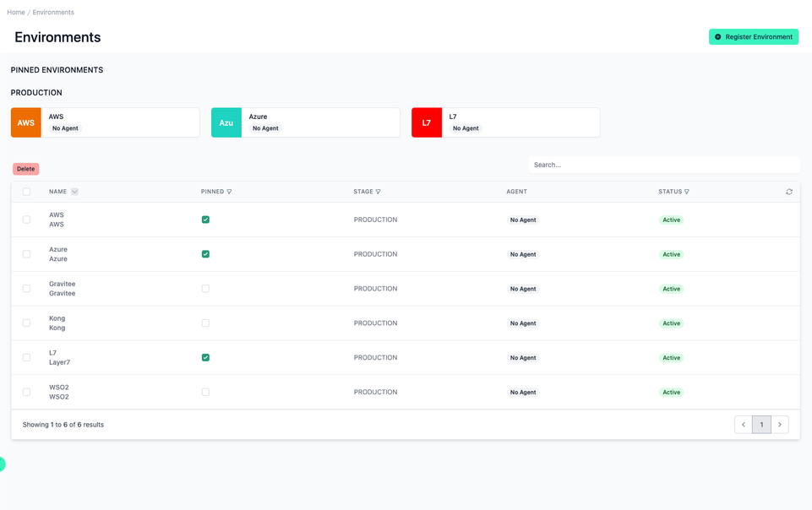The width and height of the screenshot is (812, 510).
Task: Click the Active status badge for WSO2
Action: pyautogui.click(x=670, y=392)
